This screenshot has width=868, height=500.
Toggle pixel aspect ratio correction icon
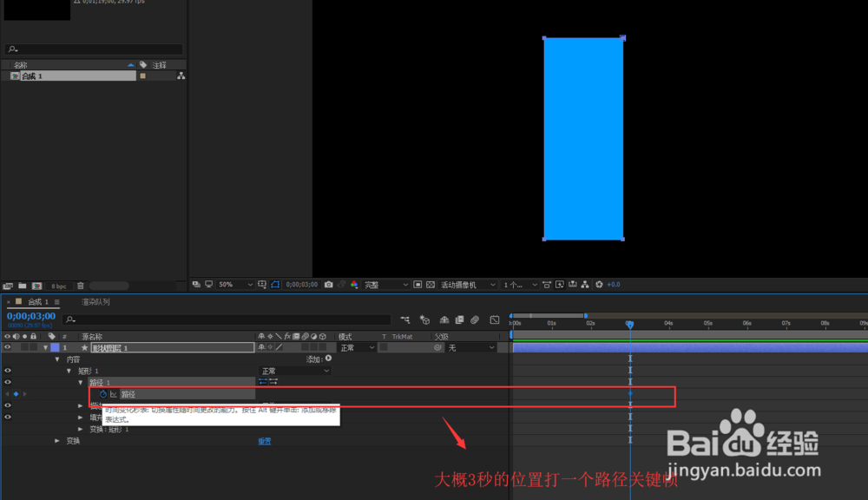coord(546,285)
